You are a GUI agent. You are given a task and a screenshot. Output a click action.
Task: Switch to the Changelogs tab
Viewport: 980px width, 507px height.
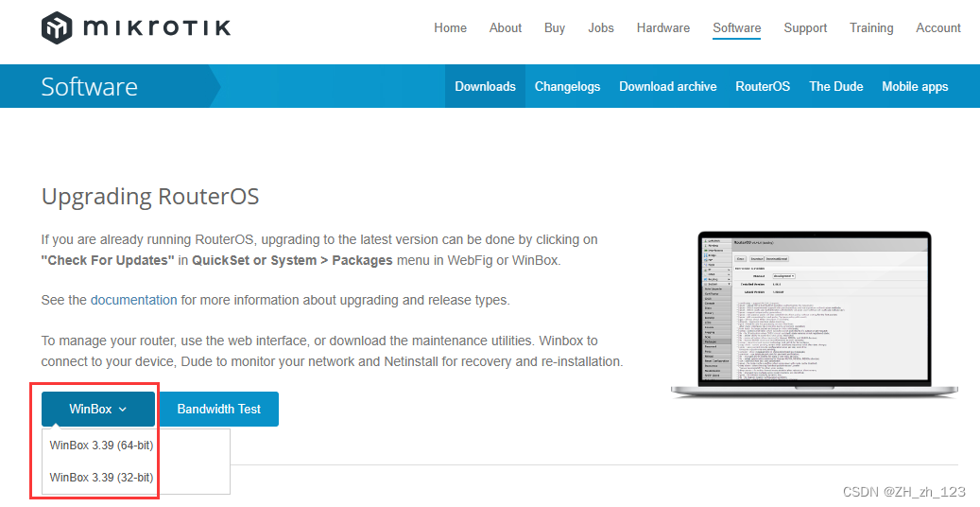pyautogui.click(x=568, y=86)
